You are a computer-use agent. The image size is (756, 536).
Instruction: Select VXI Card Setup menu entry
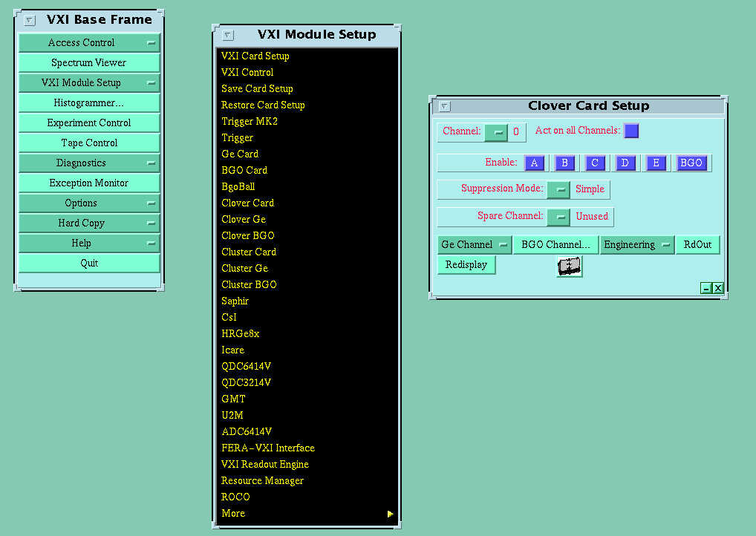307,56
